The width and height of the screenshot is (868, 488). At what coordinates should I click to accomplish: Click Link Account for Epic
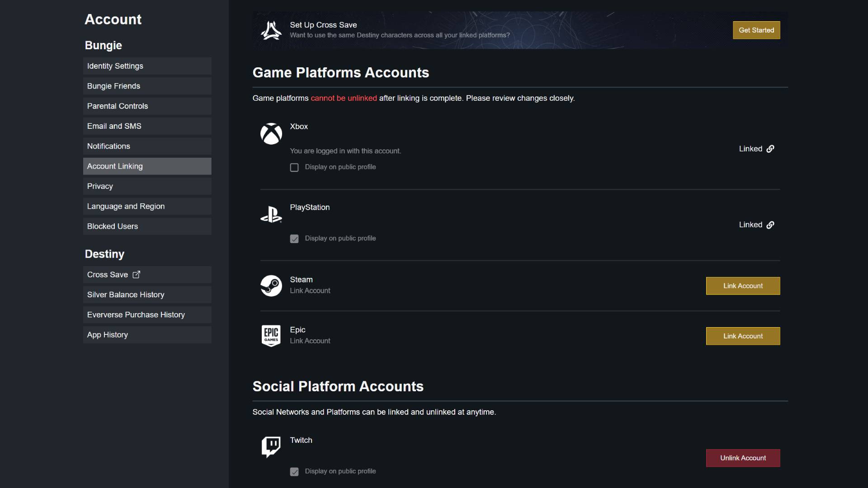coord(742,336)
